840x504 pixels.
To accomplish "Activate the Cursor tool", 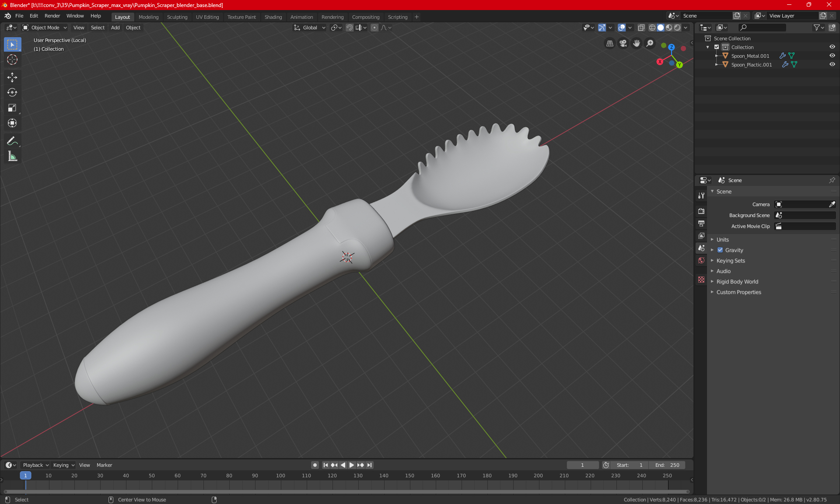I will [x=12, y=59].
